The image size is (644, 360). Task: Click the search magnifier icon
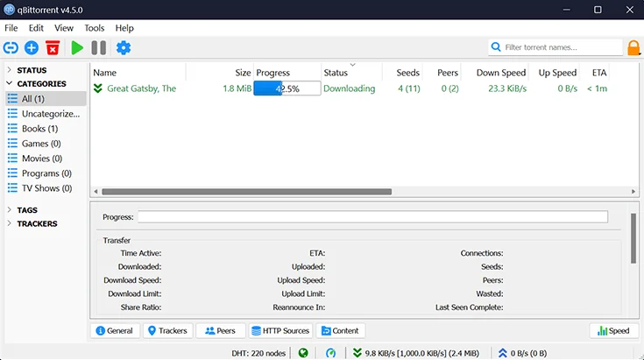[x=496, y=47]
